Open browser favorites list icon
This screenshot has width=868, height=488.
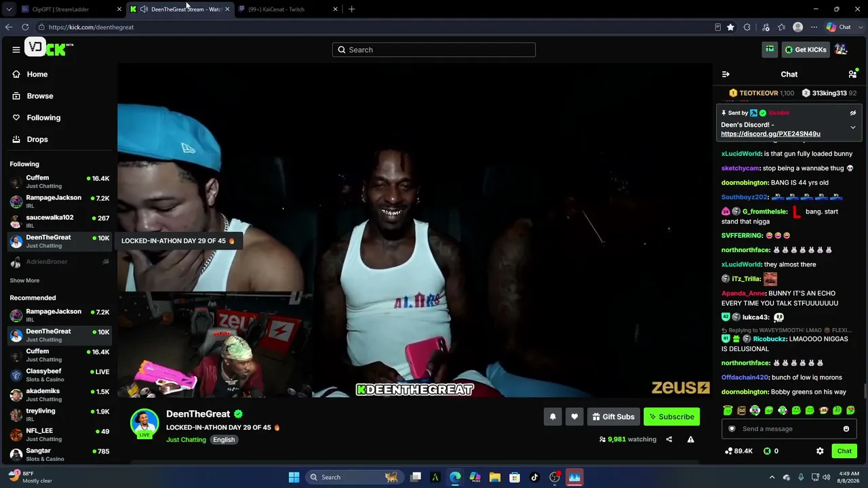pos(782,27)
